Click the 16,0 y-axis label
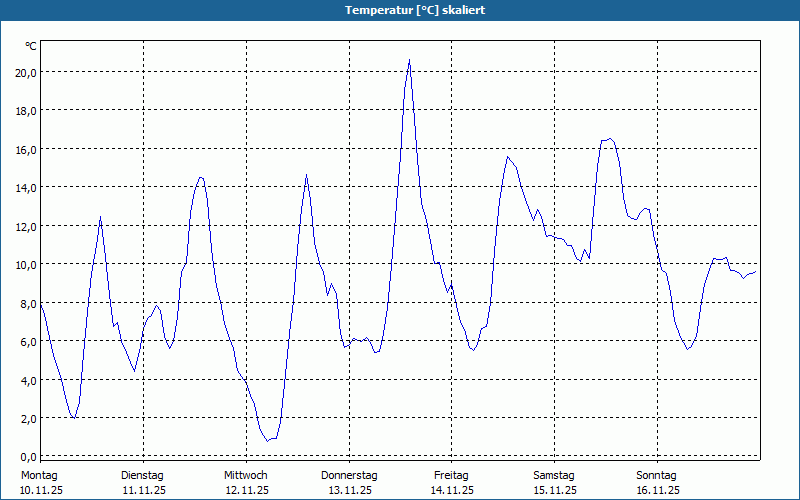Screen dimensions: 800x500 [x=26, y=149]
